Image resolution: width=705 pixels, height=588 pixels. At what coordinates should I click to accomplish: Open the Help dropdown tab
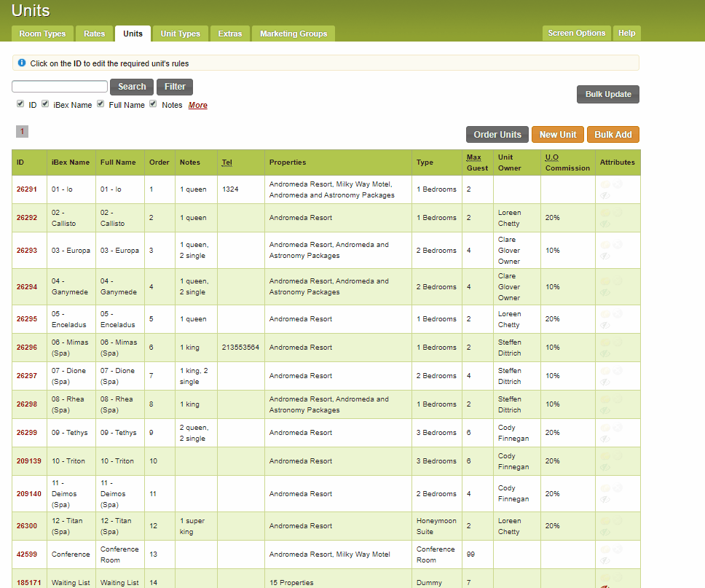point(626,34)
